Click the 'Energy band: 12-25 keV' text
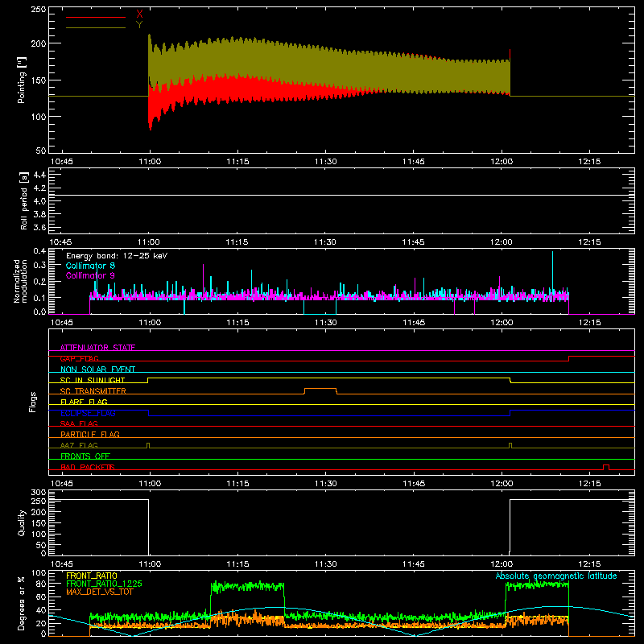 pyautogui.click(x=117, y=256)
